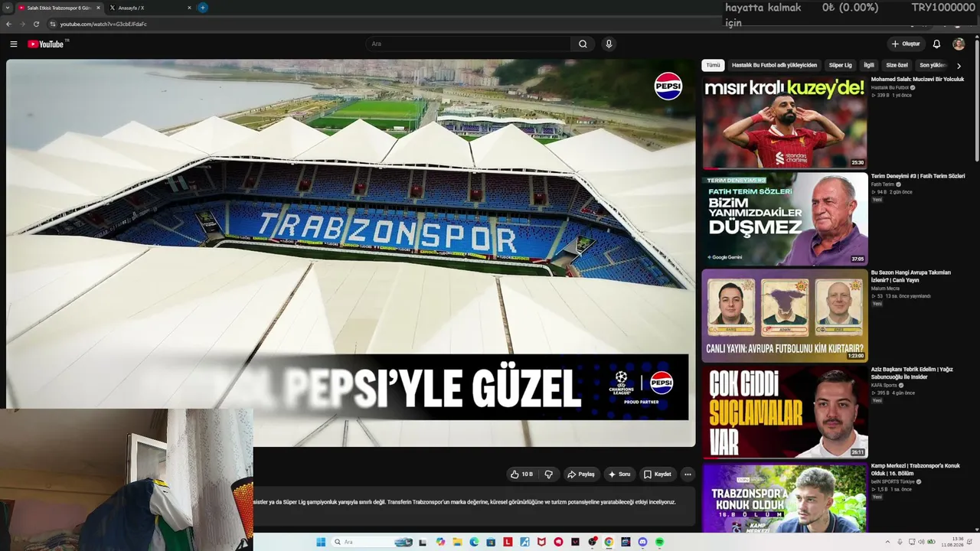This screenshot has width=980, height=551.
Task: Open Terim Deneyimi #3 video title
Action: [918, 176]
